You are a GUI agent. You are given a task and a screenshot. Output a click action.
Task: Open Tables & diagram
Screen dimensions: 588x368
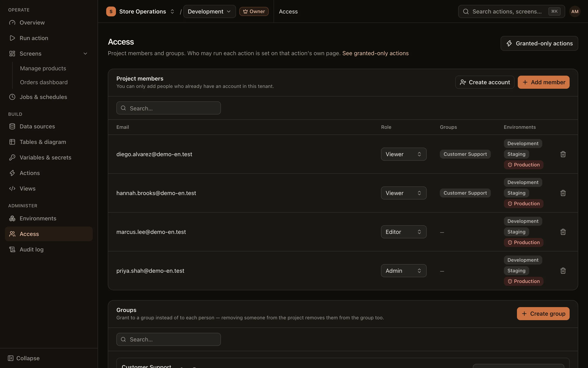tap(49, 142)
